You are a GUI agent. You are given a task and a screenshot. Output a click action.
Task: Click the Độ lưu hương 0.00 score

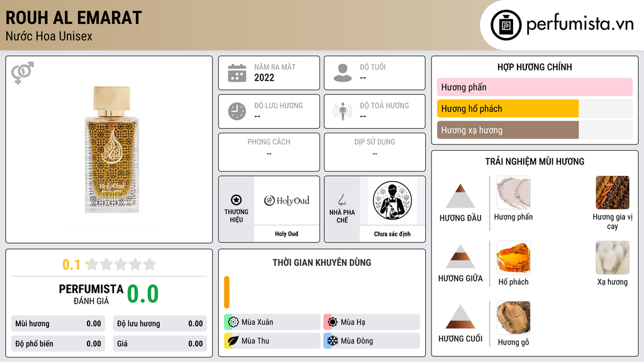(x=160, y=324)
